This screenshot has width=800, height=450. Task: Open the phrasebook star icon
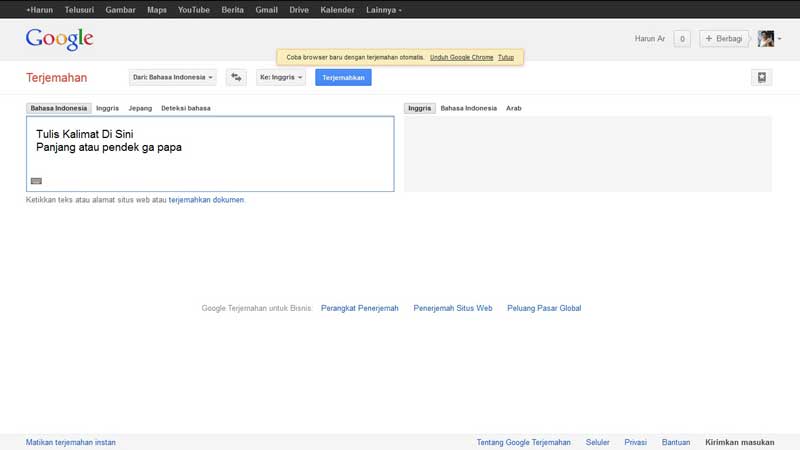tap(762, 78)
